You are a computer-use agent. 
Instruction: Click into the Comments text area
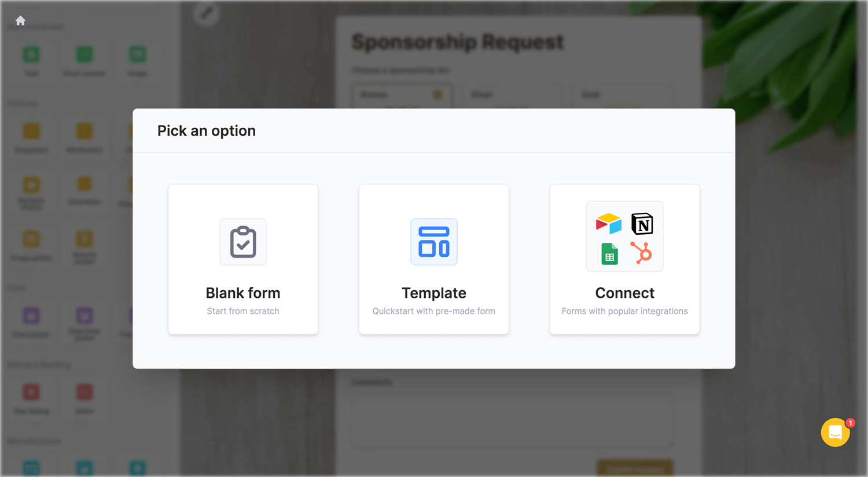point(512,420)
